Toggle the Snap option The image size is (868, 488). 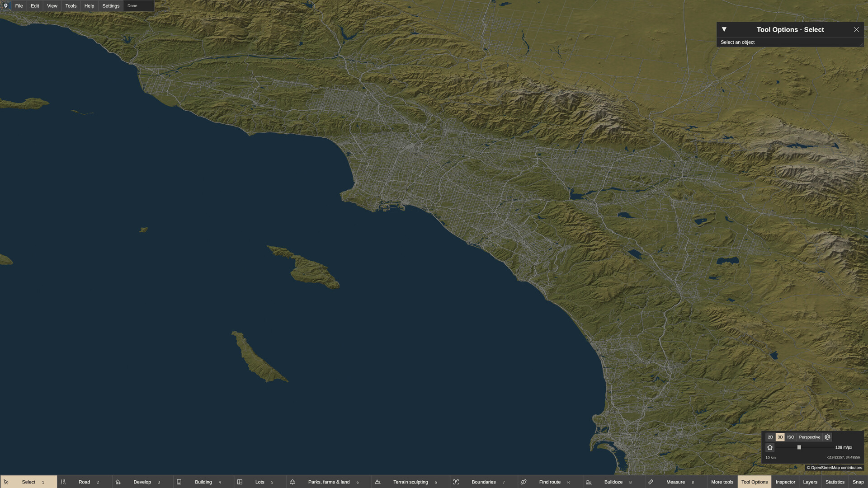(x=858, y=482)
